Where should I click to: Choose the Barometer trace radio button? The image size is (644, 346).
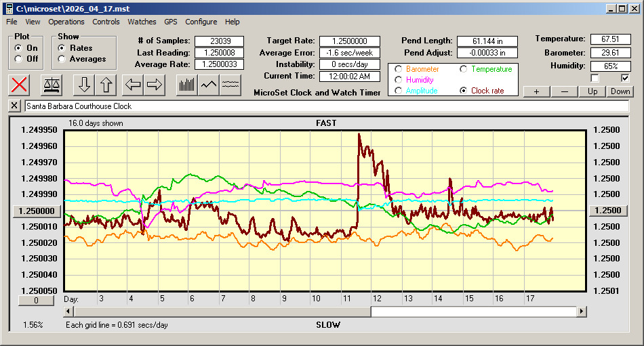pos(399,69)
